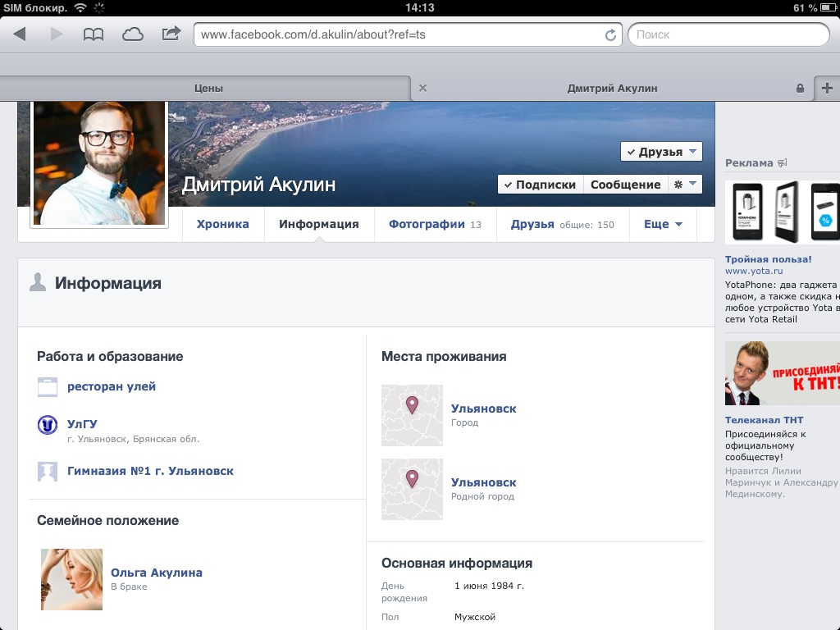
Task: Go to the Хроника timeline tab
Action: pos(222,224)
